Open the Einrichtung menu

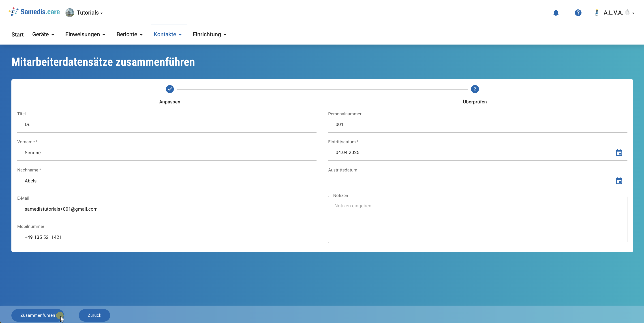(210, 34)
